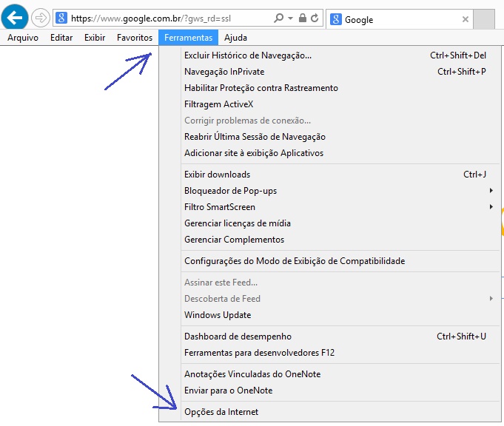Click the security padlock icon

pyautogui.click(x=303, y=18)
